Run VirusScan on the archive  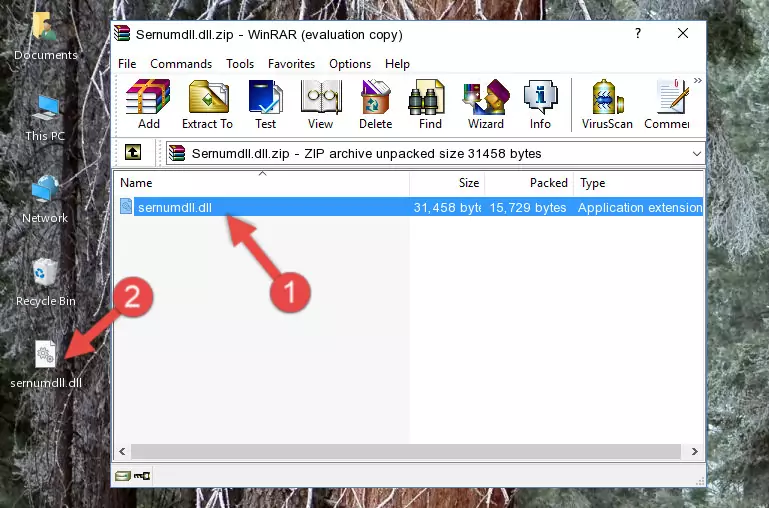(x=607, y=104)
